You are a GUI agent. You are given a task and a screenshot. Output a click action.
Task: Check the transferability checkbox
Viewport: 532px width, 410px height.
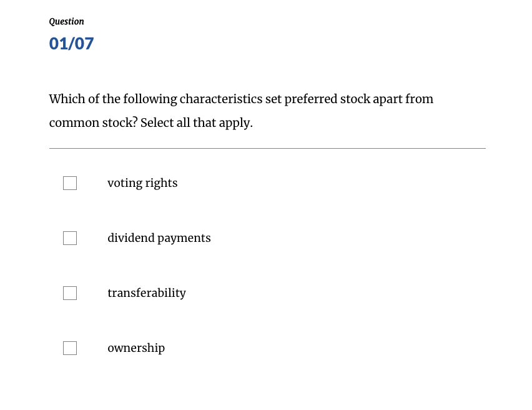click(x=69, y=292)
